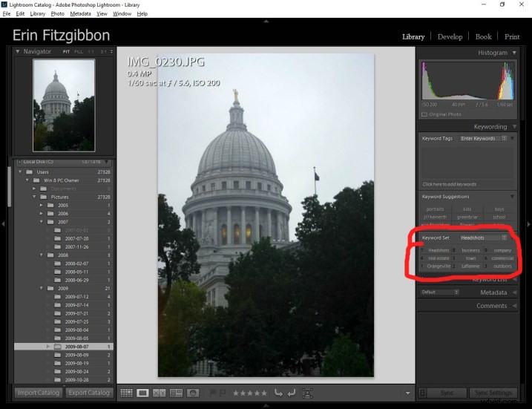This screenshot has width=532, height=409.
Task: Open the Library menu
Action: [x=37, y=13]
